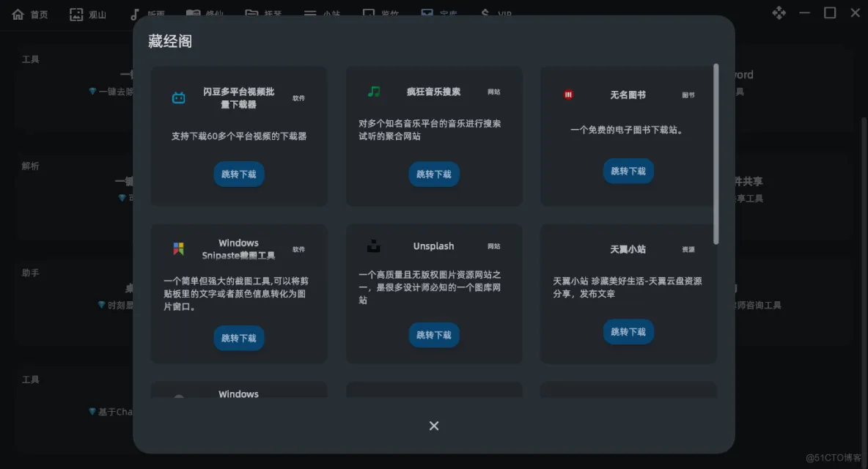The width and height of the screenshot is (868, 469).
Task: Click the 支持下载60多个平台视频的下载器 description
Action: (x=238, y=136)
